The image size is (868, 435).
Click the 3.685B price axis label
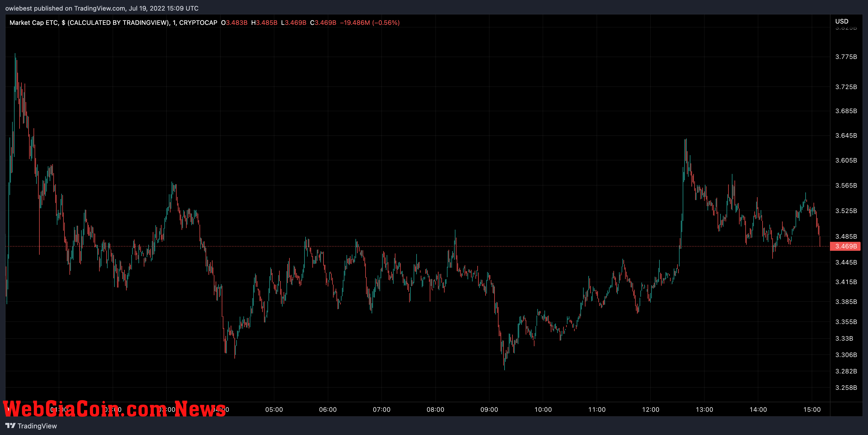pos(846,111)
